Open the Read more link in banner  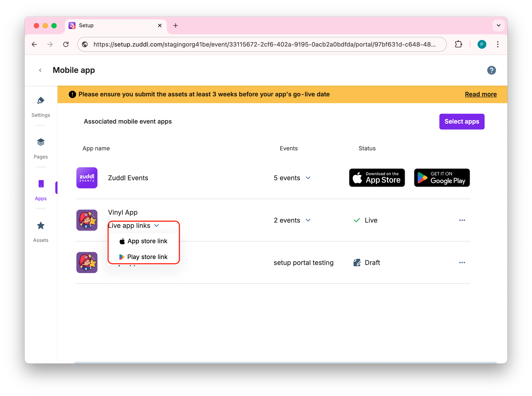coord(480,94)
